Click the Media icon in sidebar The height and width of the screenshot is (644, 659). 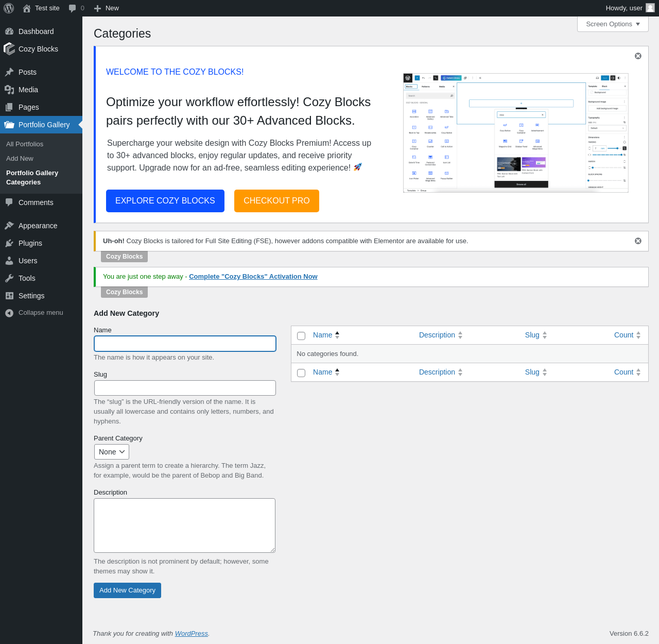tap(9, 90)
